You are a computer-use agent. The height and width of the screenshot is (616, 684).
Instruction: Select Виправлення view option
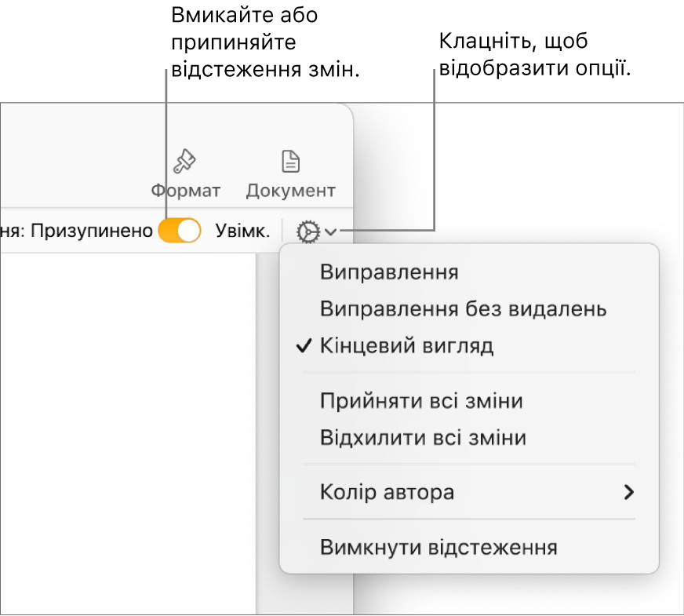(469, 272)
